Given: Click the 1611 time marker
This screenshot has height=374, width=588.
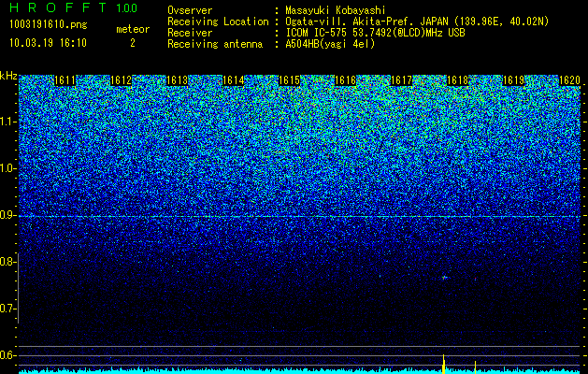Looking at the screenshot, I should pyautogui.click(x=65, y=80).
